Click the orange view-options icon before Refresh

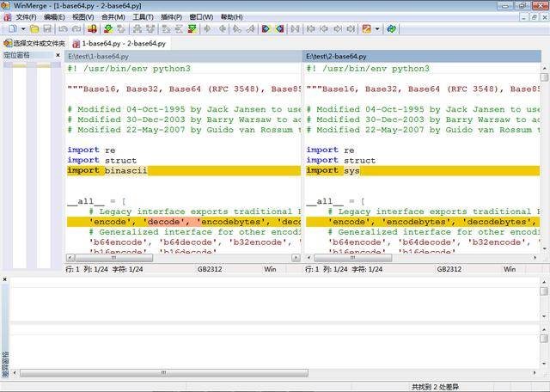(367, 28)
